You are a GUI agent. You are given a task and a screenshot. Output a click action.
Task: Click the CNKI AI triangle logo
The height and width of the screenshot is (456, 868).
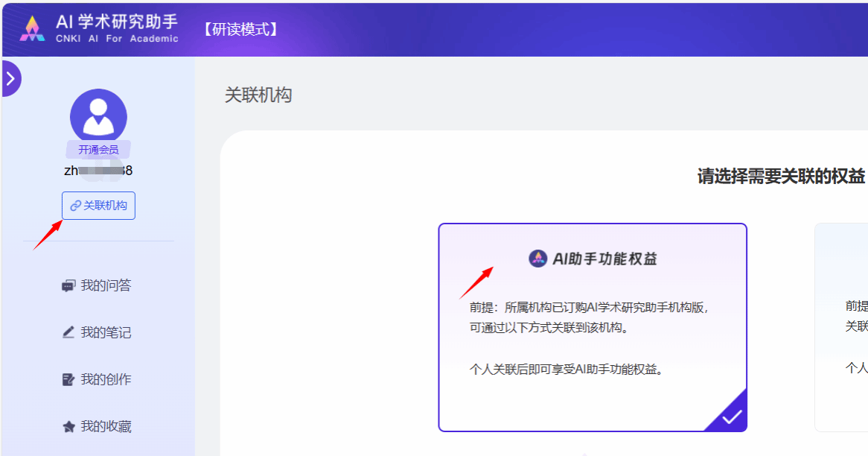coord(32,28)
